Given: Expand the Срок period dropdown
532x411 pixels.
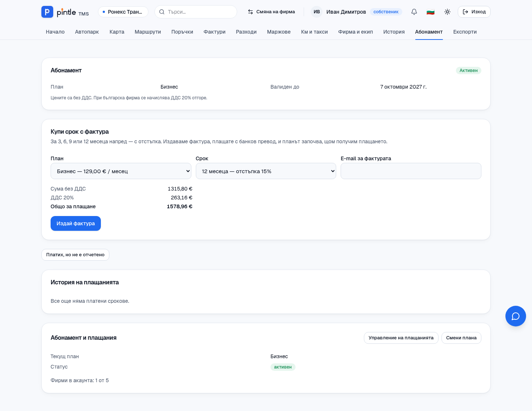Looking at the screenshot, I should click(x=266, y=171).
